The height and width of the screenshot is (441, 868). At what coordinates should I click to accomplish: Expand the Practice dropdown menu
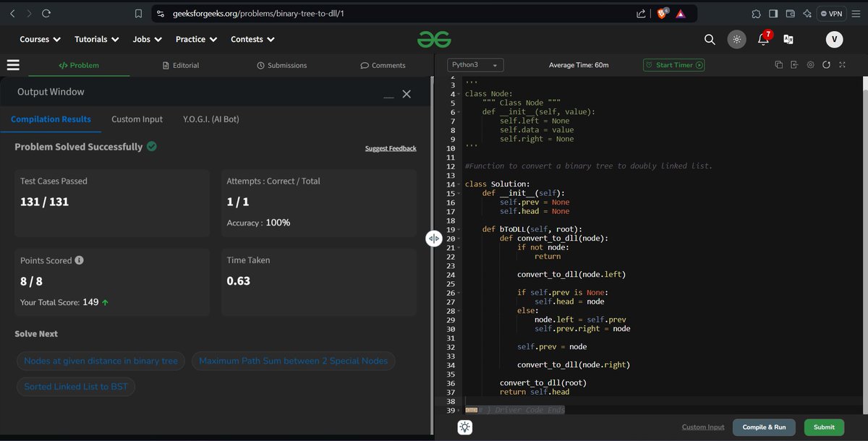click(x=196, y=40)
